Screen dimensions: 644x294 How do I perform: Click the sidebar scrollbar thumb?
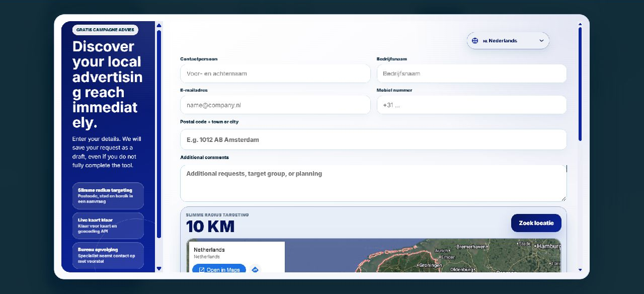(159, 134)
